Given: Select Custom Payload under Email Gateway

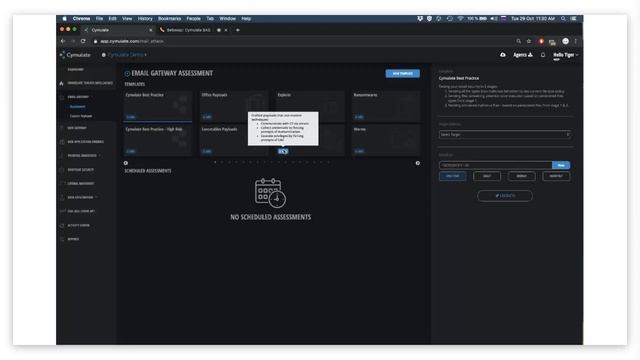Looking at the screenshot, I should coord(81,116).
